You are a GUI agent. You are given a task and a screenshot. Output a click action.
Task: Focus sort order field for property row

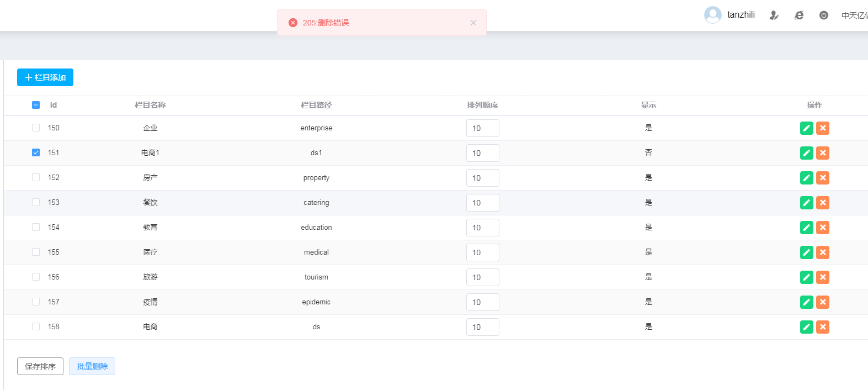click(x=483, y=178)
